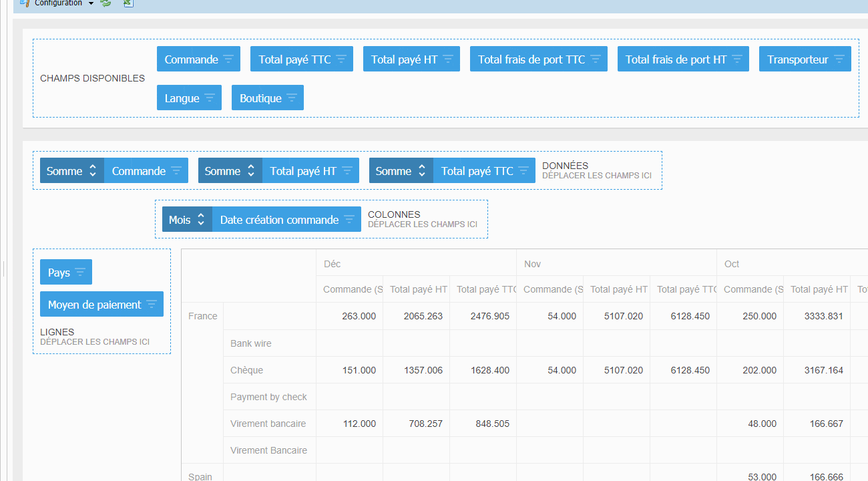Open filter on Moyen de paiement field
The height and width of the screenshot is (481, 868).
(152, 305)
